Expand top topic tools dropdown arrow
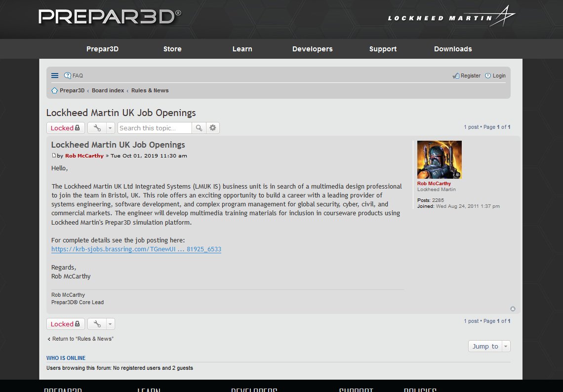563x392 pixels. click(110, 128)
